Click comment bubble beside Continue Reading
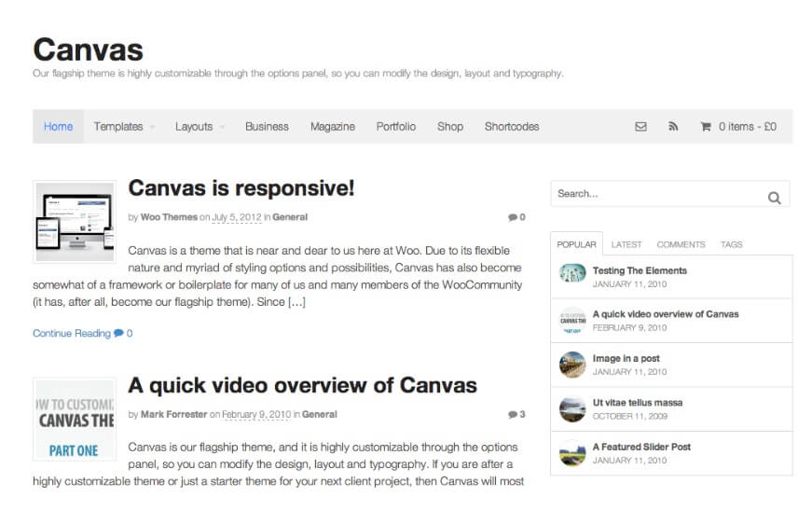Screen dimensions: 812x524 click(x=118, y=333)
